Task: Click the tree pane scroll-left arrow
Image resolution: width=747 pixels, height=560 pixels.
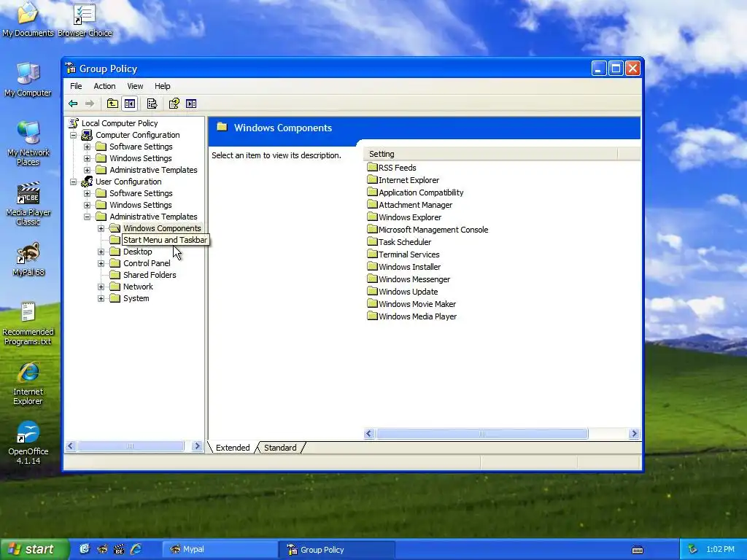Action: pyautogui.click(x=71, y=446)
